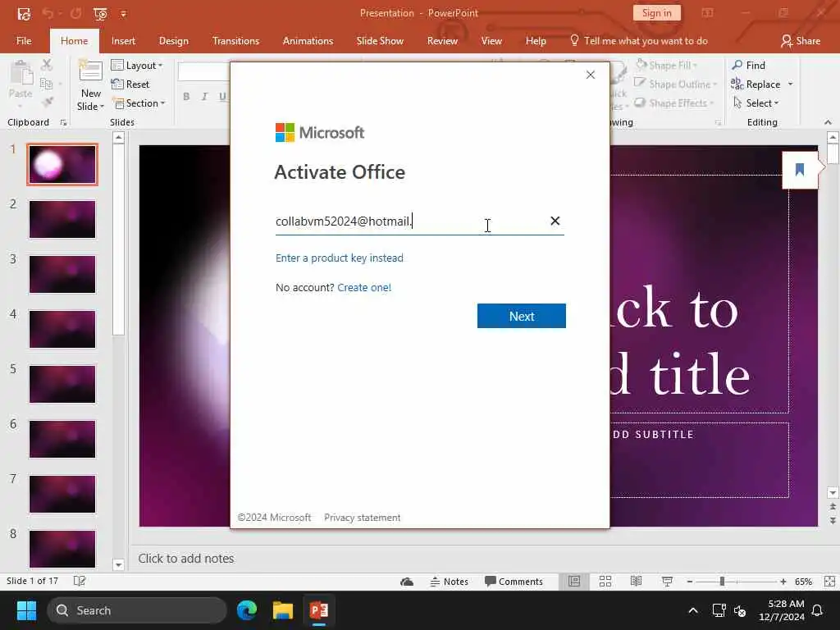Click the Cut scissors icon
840x630 pixels.
pos(47,65)
